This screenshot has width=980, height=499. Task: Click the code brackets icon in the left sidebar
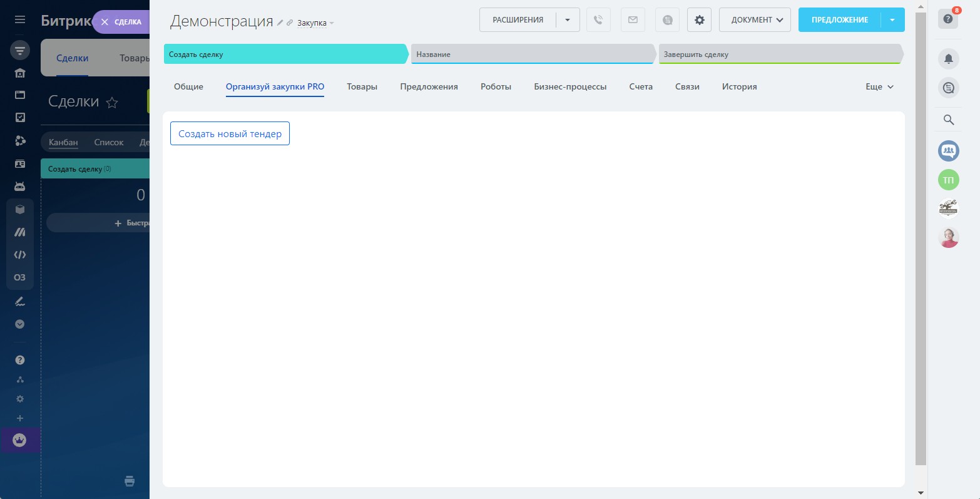20,255
